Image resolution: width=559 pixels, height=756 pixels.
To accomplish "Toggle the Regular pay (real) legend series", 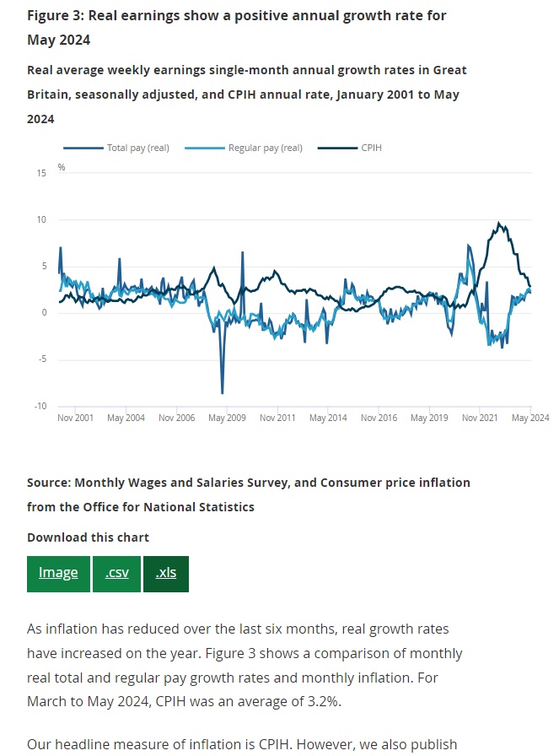I will [x=265, y=148].
